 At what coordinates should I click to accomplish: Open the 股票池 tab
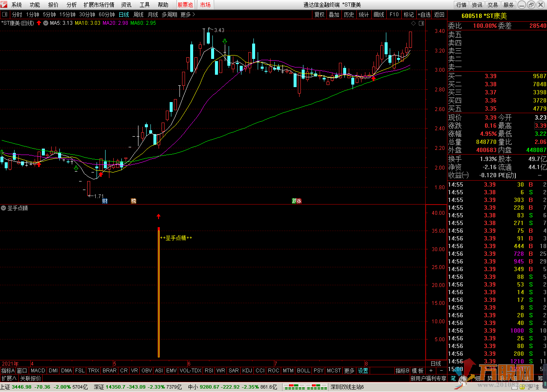[185, 5]
